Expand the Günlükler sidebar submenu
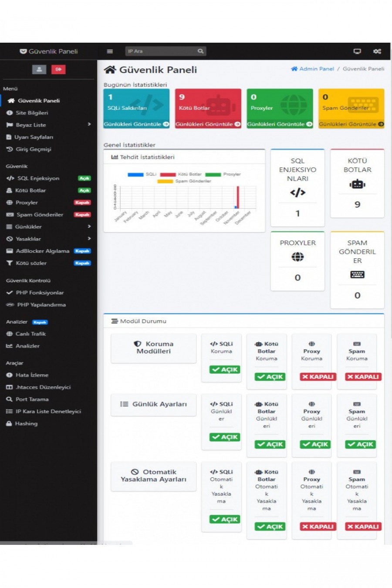Screen dimensions: 392x588 (89, 226)
